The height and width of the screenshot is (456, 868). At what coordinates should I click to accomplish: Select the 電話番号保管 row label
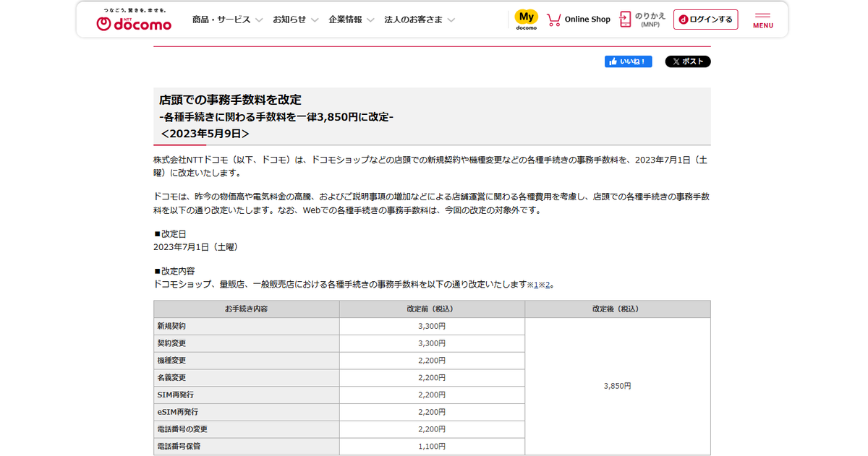click(179, 446)
